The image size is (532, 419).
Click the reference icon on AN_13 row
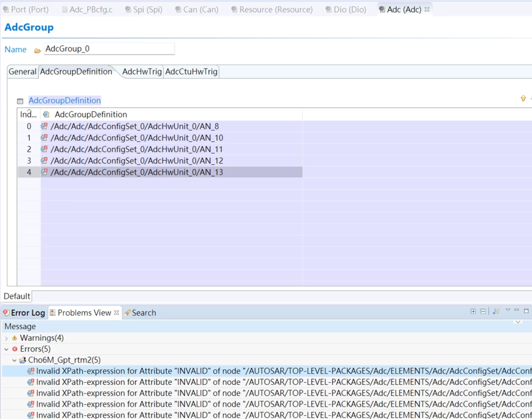pyautogui.click(x=44, y=172)
